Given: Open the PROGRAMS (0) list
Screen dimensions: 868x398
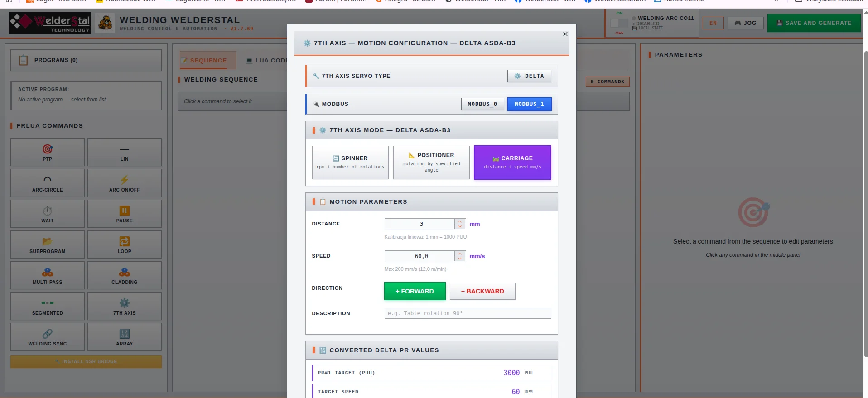Looking at the screenshot, I should pos(86,60).
